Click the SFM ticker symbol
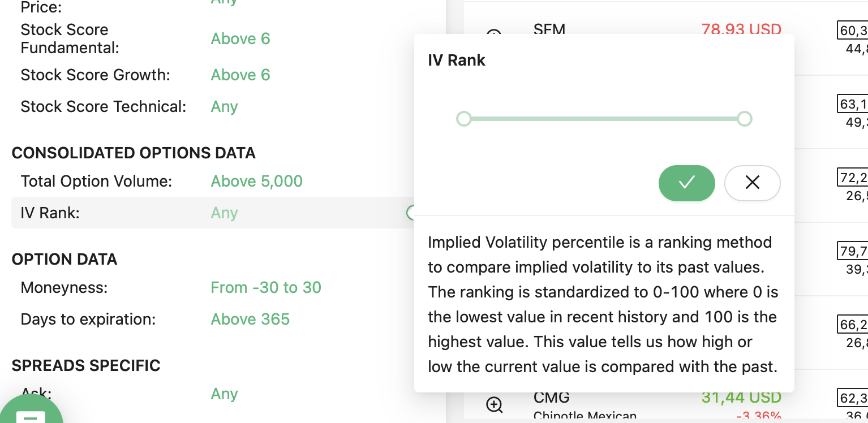The height and width of the screenshot is (423, 868). click(549, 29)
